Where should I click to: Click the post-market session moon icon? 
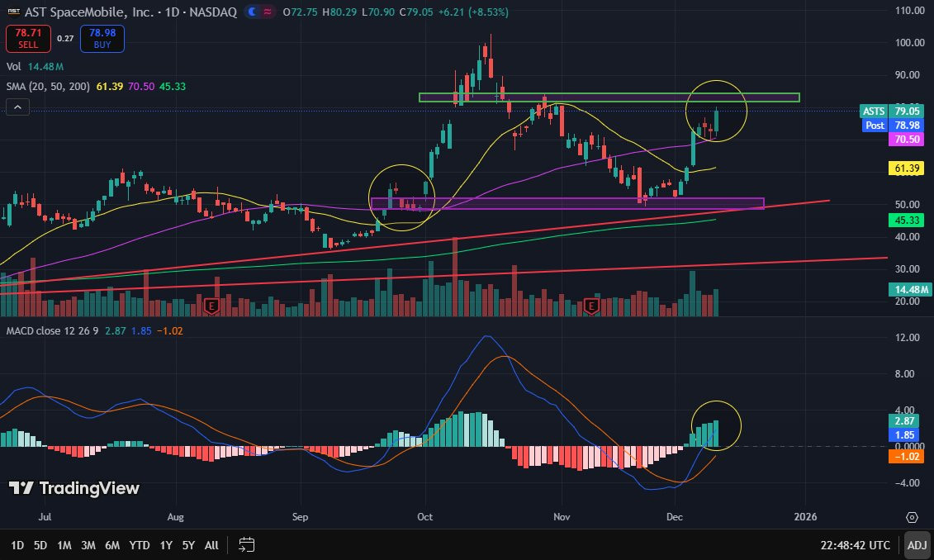(253, 12)
